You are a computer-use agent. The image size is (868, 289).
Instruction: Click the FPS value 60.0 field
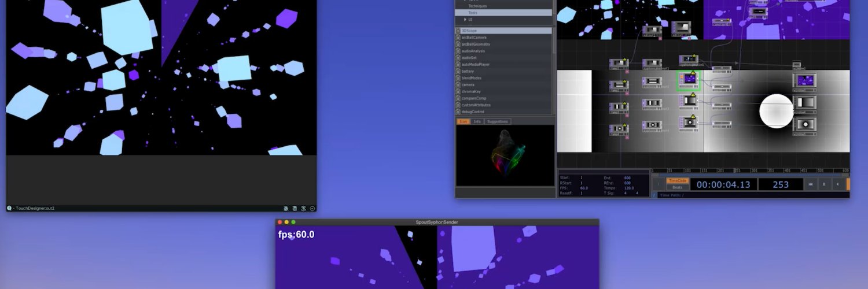[x=585, y=188]
